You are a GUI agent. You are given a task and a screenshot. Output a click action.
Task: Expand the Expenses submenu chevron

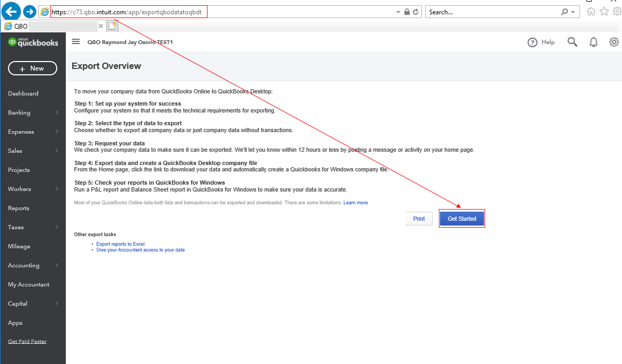click(x=57, y=132)
